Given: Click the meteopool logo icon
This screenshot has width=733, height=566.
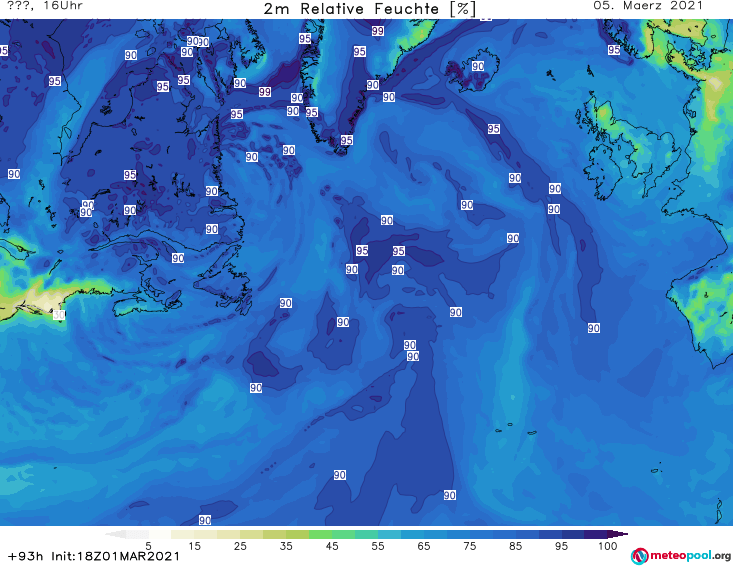Looking at the screenshot, I should tap(639, 556).
